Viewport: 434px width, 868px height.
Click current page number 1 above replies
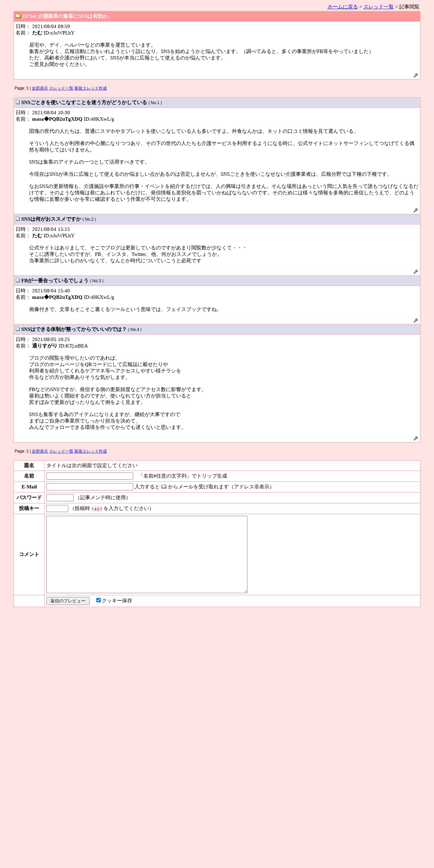point(28,88)
